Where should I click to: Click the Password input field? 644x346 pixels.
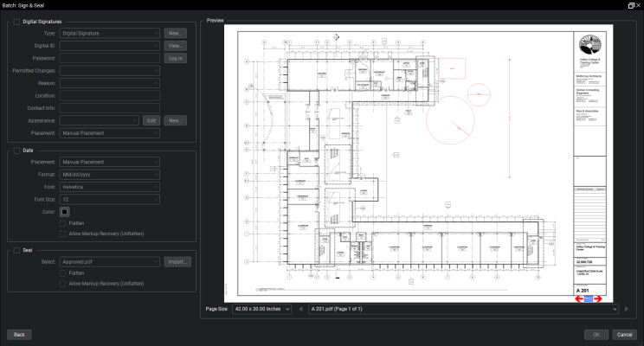[110, 58]
